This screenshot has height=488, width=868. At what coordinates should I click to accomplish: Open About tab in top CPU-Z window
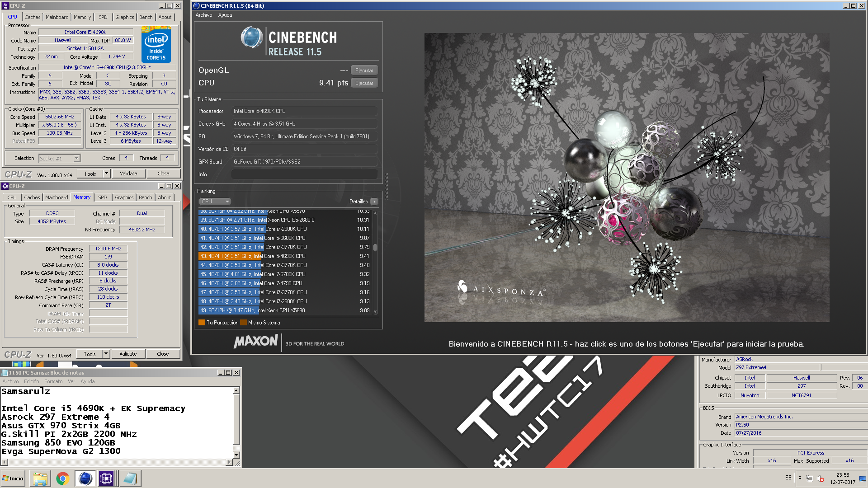pyautogui.click(x=165, y=17)
